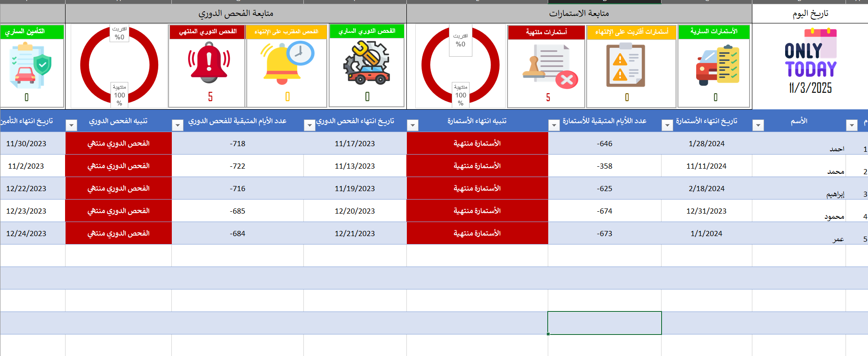Screen dimensions: 868x356
Task: Click the yellow أستمارات أقتربت على الإنتهاء header
Action: 632,32
